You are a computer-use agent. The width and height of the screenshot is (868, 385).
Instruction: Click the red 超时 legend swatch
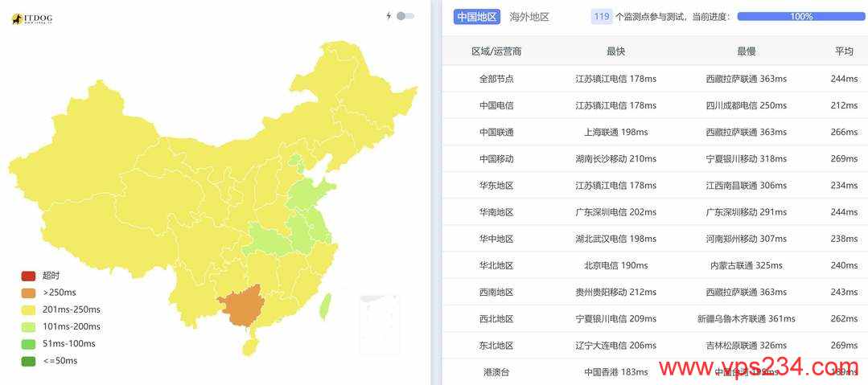tap(28, 276)
